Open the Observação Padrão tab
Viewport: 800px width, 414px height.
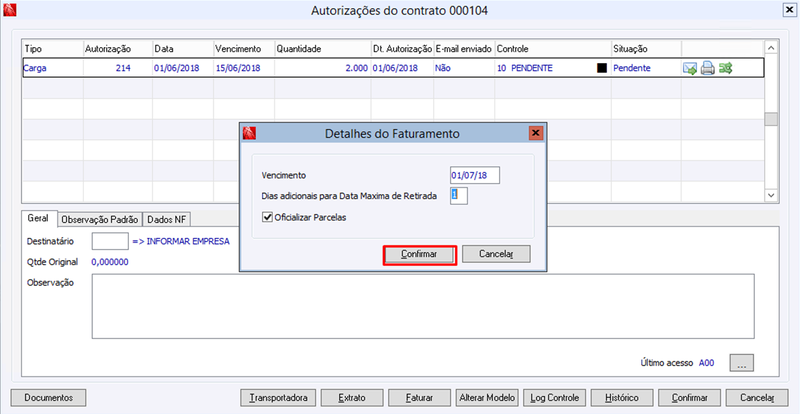[x=99, y=220]
